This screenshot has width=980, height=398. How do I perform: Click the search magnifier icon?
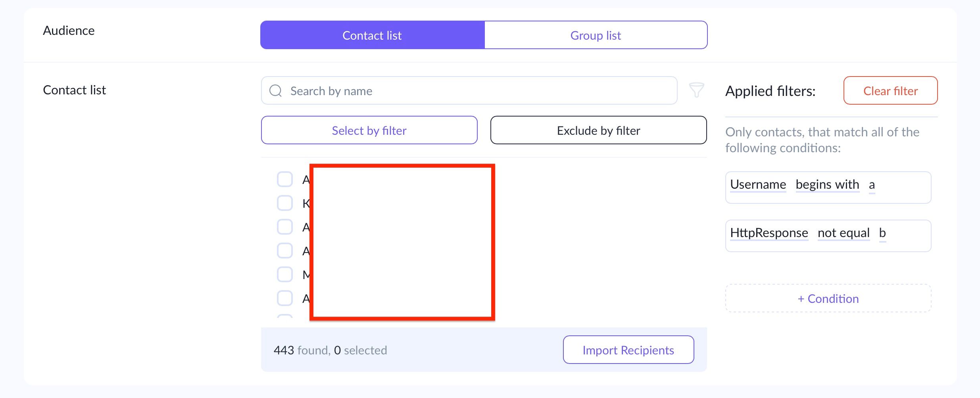tap(275, 91)
